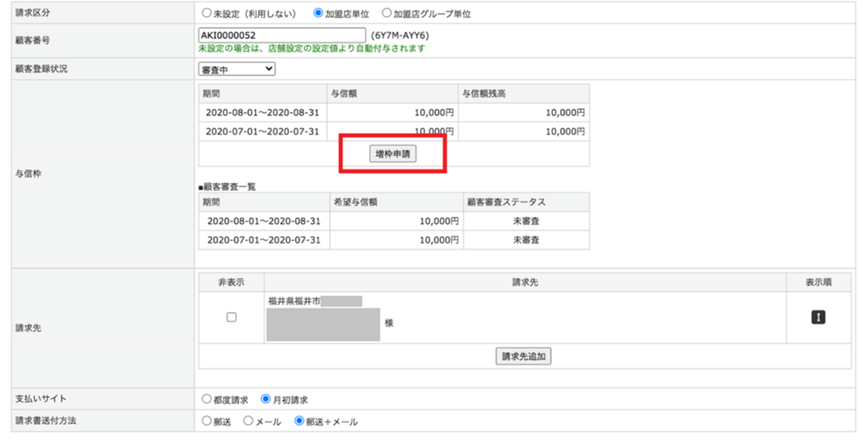Click the 表示順 reorder icon
Screen dimensions: 868x444
click(x=818, y=317)
